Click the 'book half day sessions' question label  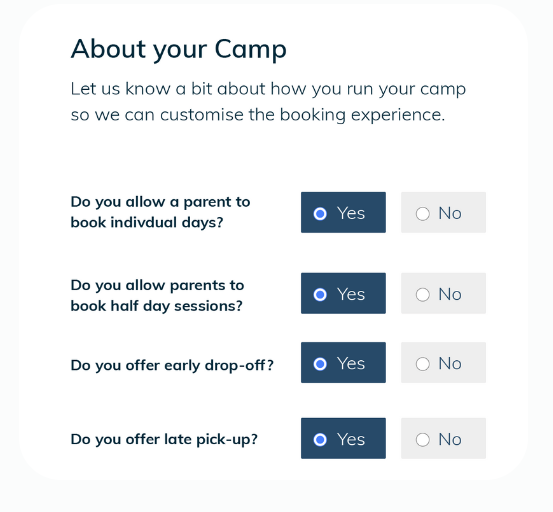tap(157, 295)
